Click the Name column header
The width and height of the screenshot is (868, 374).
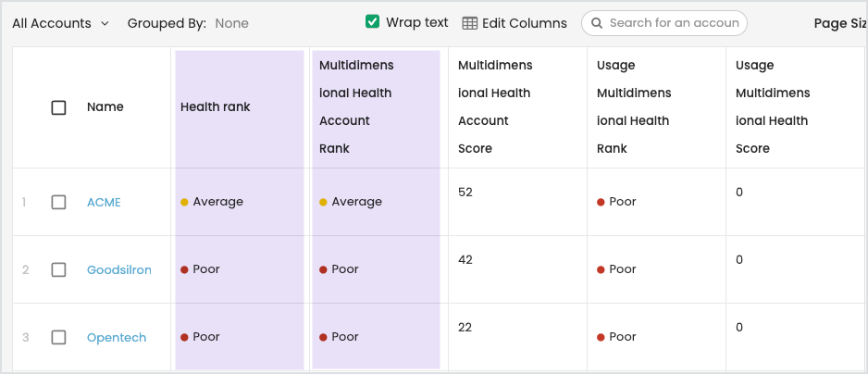point(105,107)
